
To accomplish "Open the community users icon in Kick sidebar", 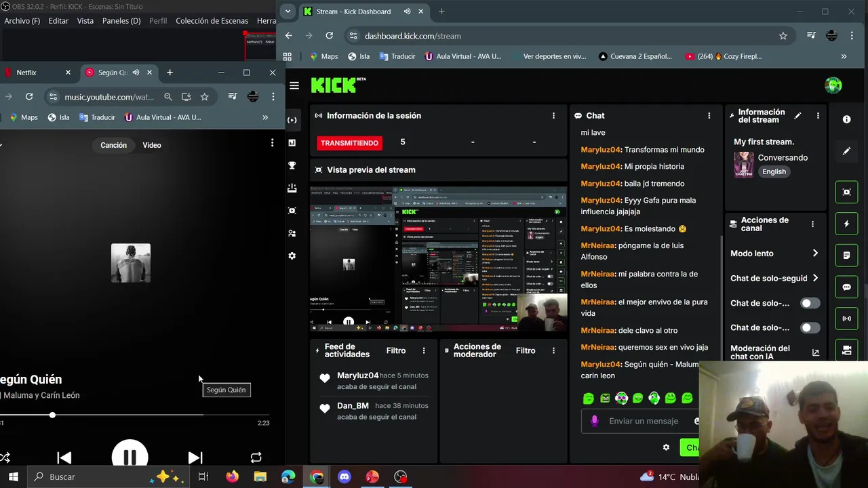I will tap(292, 233).
